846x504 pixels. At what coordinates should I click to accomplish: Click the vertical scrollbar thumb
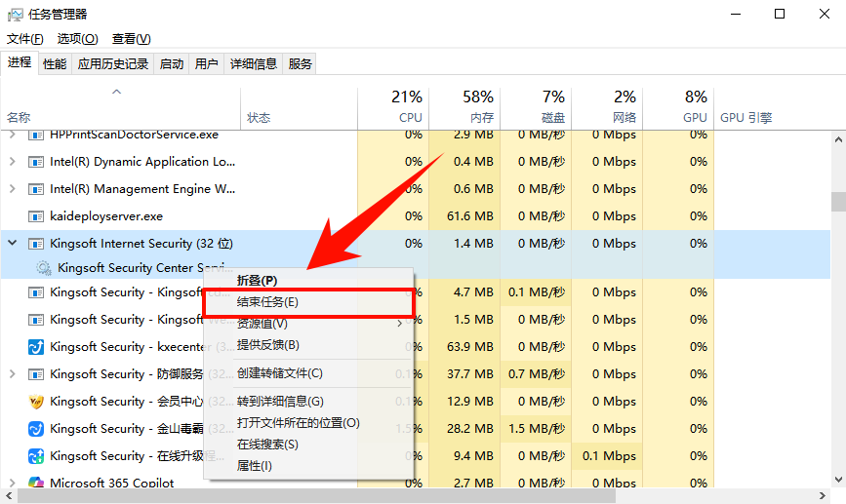click(837, 201)
